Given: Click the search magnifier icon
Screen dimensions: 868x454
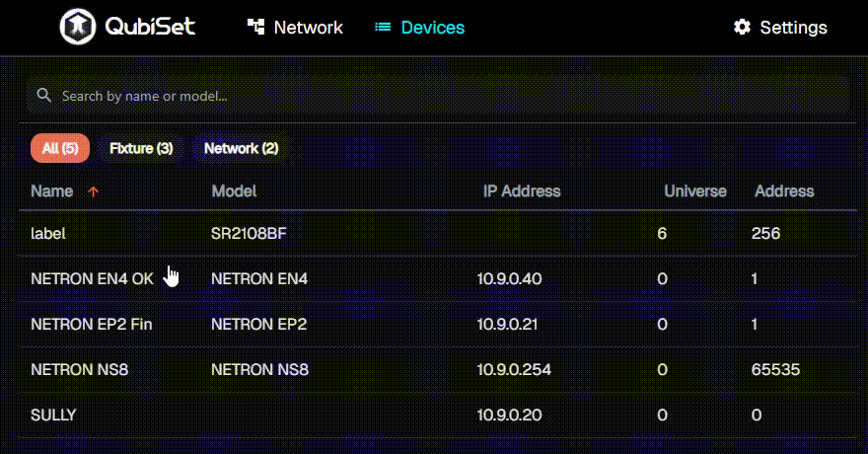Looking at the screenshot, I should coord(43,96).
